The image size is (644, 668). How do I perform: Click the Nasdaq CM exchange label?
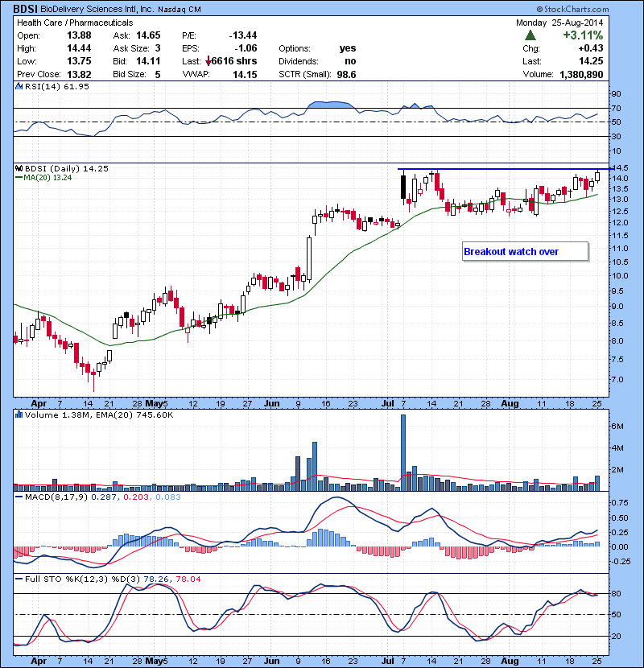tap(180, 10)
